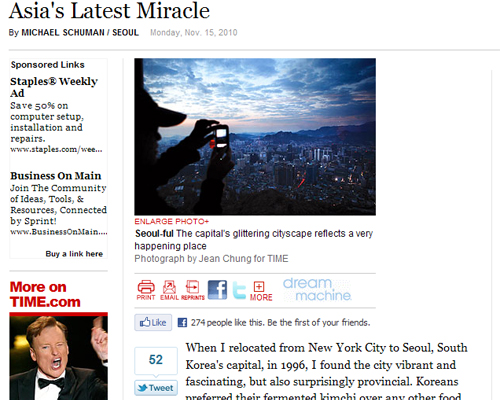Open author Michael Schuman link
Screen dimensions: 500x400
click(x=63, y=33)
